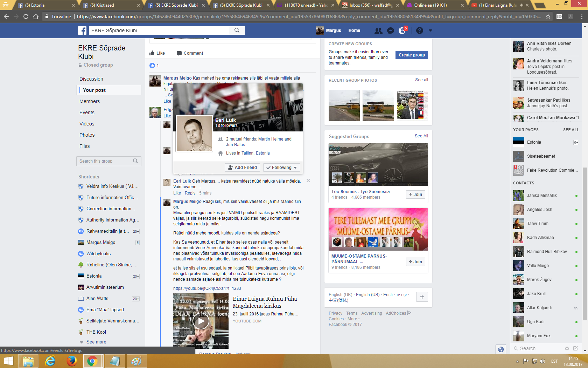This screenshot has width=588, height=368.
Task: Mute the Einar Laigna browser tab
Action: coord(521,5)
